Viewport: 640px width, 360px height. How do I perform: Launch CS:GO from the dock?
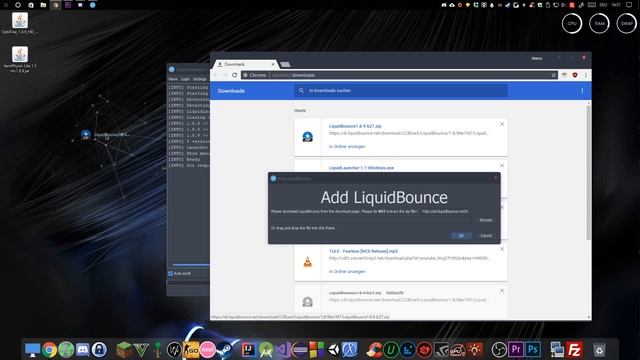[x=191, y=350]
